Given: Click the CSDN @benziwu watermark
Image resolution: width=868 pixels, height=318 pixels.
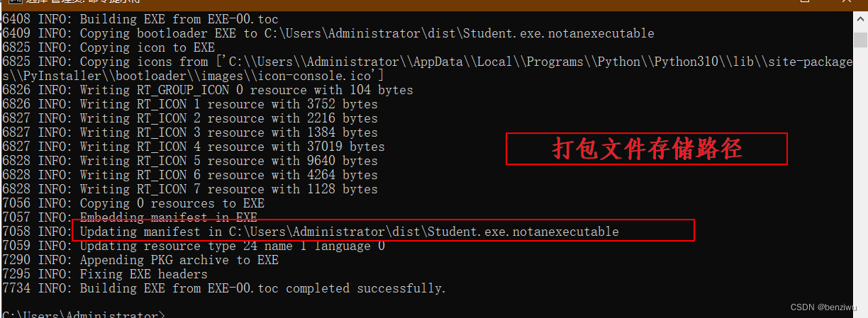Looking at the screenshot, I should coord(821,307).
